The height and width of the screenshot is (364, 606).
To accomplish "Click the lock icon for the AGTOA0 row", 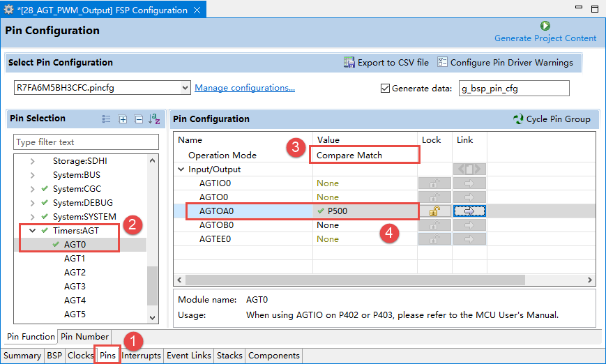I will [434, 211].
